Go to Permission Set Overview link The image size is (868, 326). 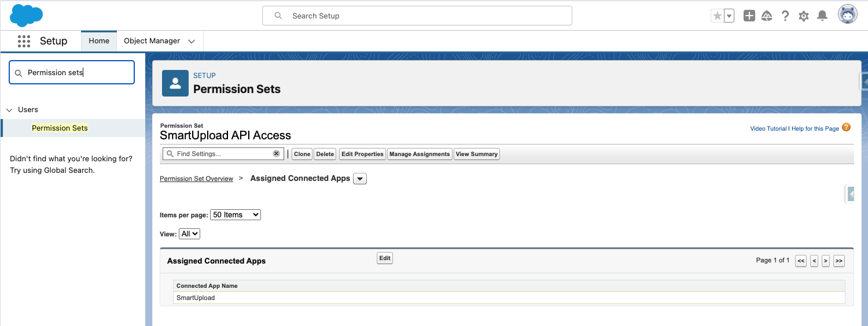coord(196,179)
